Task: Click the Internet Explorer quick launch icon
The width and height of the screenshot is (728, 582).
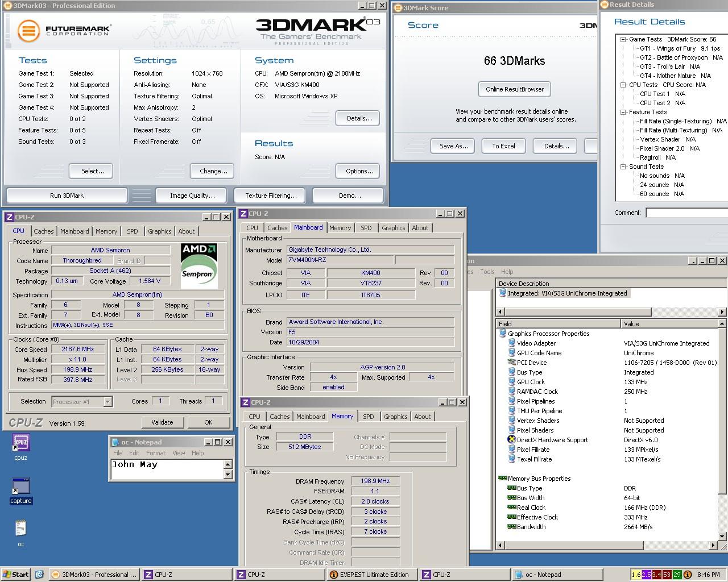Action: click(x=39, y=575)
